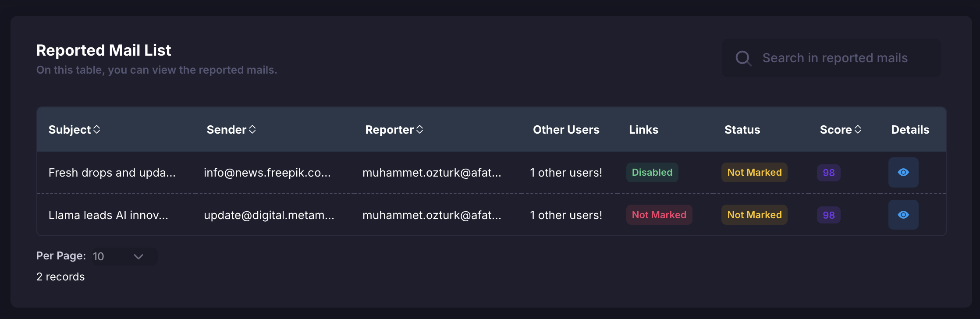Click sender update@digital.metam...

[x=269, y=215]
